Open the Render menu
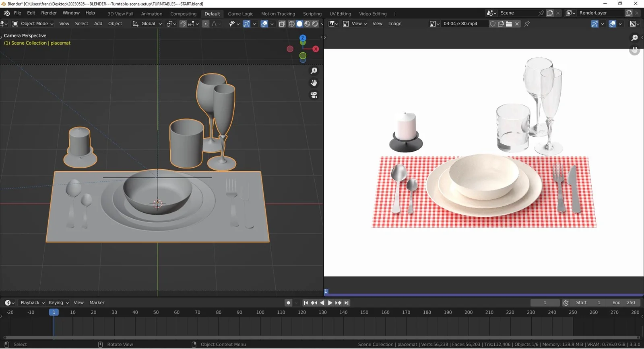 pos(49,13)
